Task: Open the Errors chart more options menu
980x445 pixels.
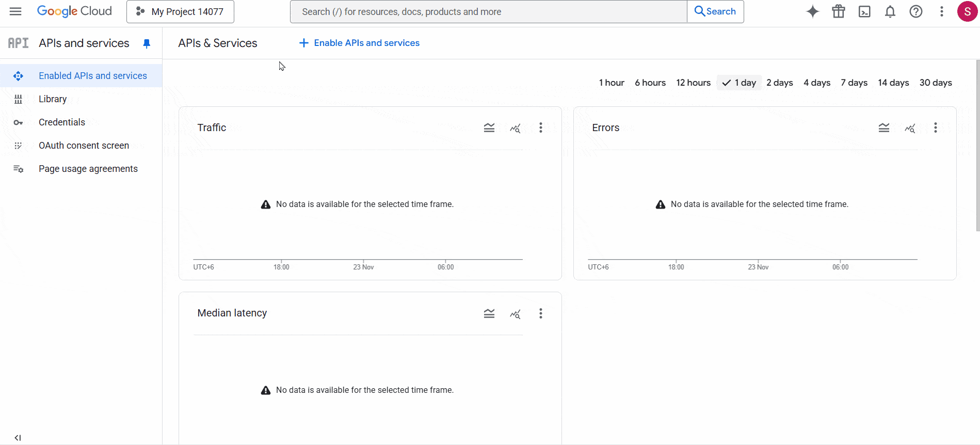Action: coord(935,128)
